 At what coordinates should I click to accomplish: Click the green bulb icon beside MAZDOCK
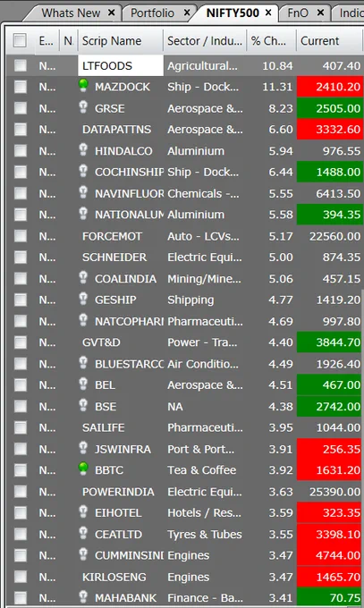83,85
